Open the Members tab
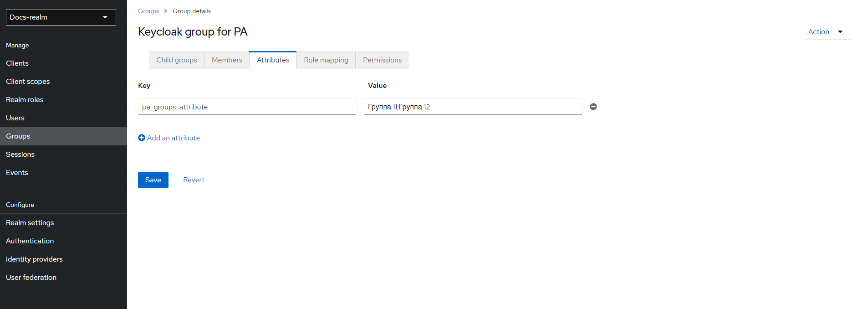 [227, 60]
